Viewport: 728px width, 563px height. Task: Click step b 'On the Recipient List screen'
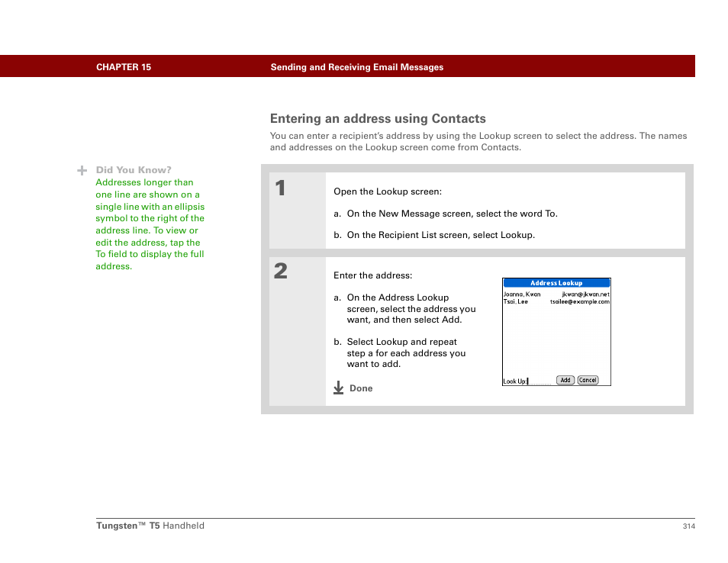[434, 235]
